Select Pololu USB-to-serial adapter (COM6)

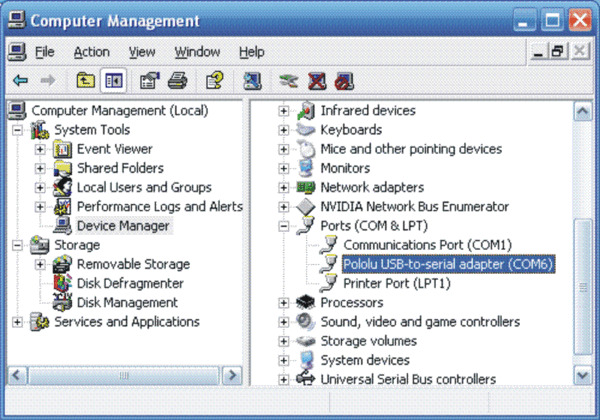(448, 264)
